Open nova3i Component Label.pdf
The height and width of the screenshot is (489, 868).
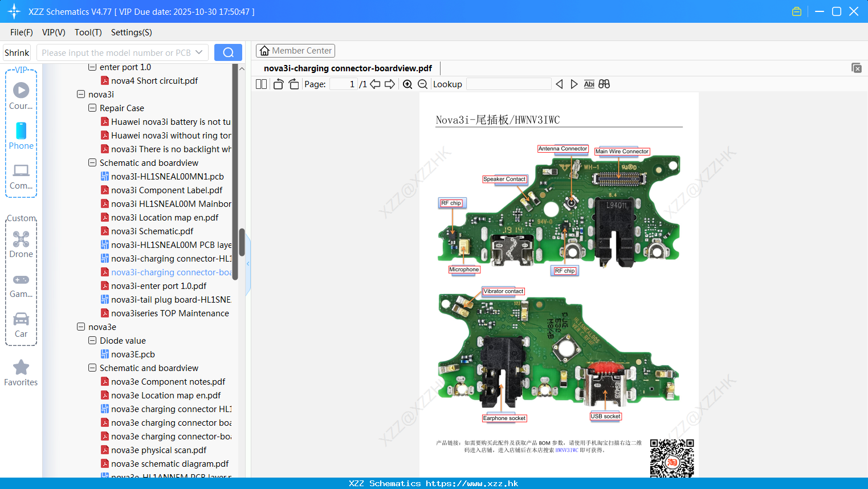coord(162,190)
